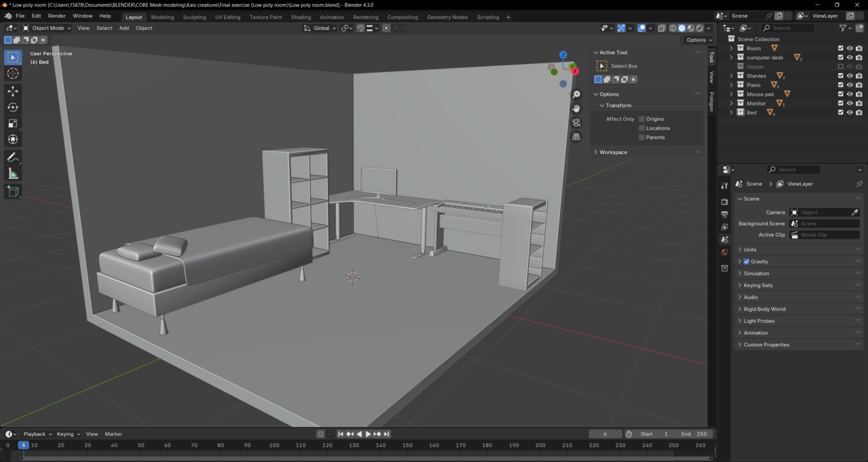Click the Options button in viewport header
This screenshot has height=462, width=868.
pos(698,40)
